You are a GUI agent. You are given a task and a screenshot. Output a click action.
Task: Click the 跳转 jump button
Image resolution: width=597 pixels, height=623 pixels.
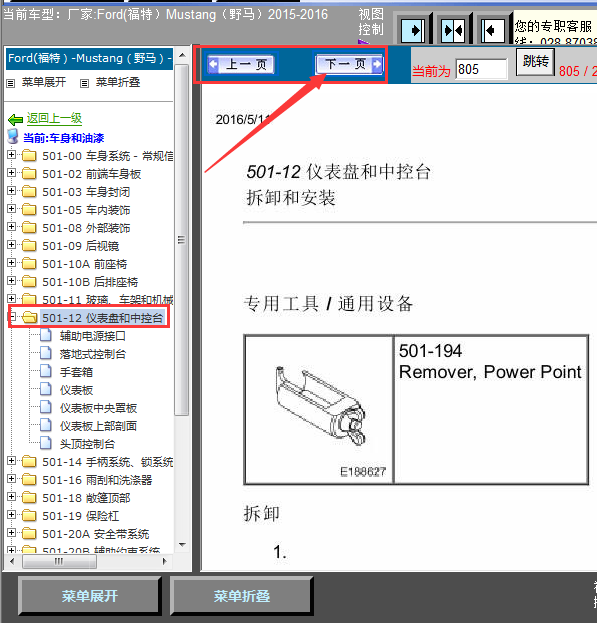tap(535, 62)
